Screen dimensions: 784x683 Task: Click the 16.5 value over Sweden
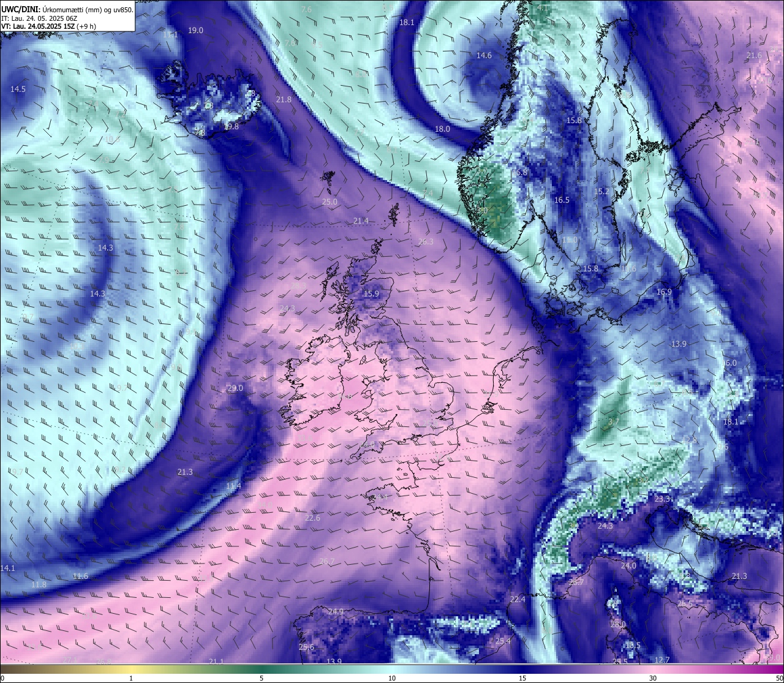(562, 200)
